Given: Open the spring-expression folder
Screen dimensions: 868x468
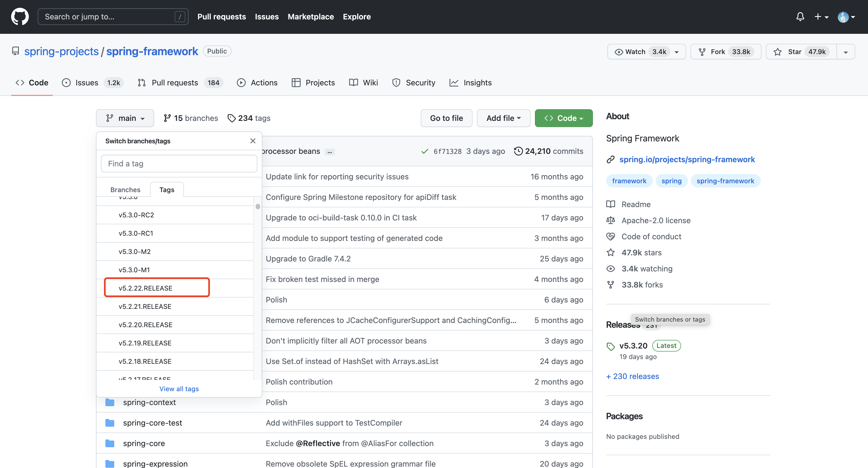Looking at the screenshot, I should tap(155, 464).
